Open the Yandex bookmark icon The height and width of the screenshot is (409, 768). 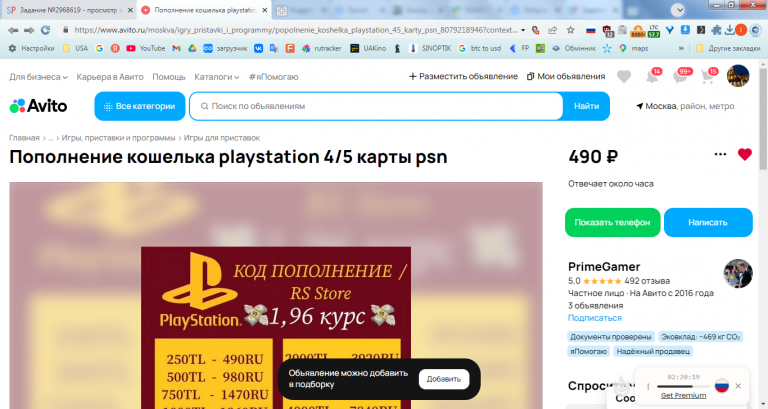pos(115,48)
